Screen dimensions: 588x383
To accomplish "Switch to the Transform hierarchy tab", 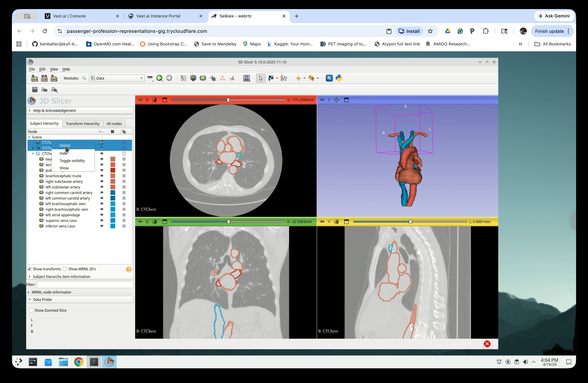I will 83,123.
